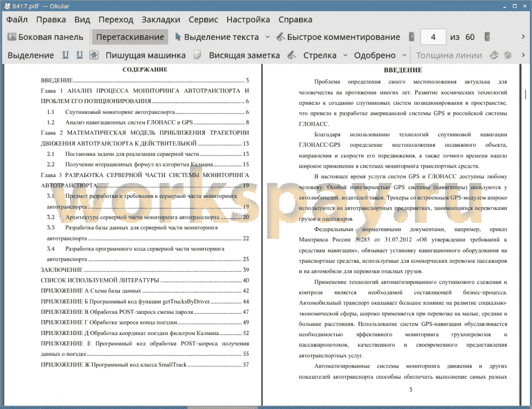The image size is (532, 409).
Task: Click contents line '2.2 Получение итерационных формул'
Action: [147, 164]
